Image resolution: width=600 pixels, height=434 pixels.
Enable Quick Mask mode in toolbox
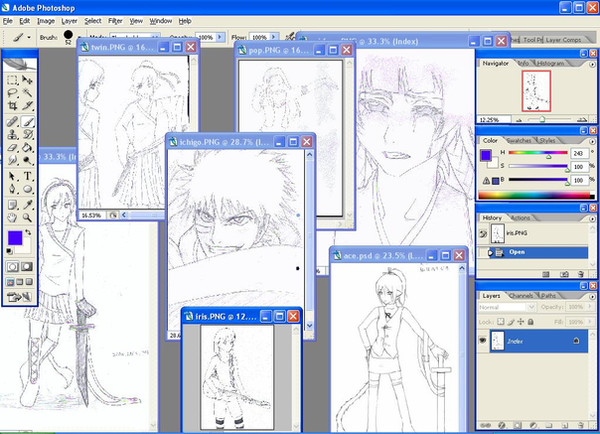(x=27, y=267)
